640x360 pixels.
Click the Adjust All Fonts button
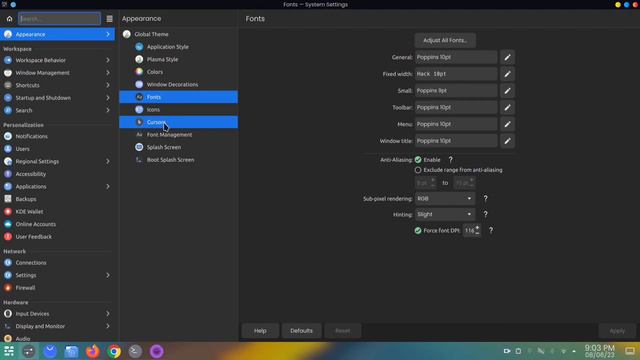445,40
